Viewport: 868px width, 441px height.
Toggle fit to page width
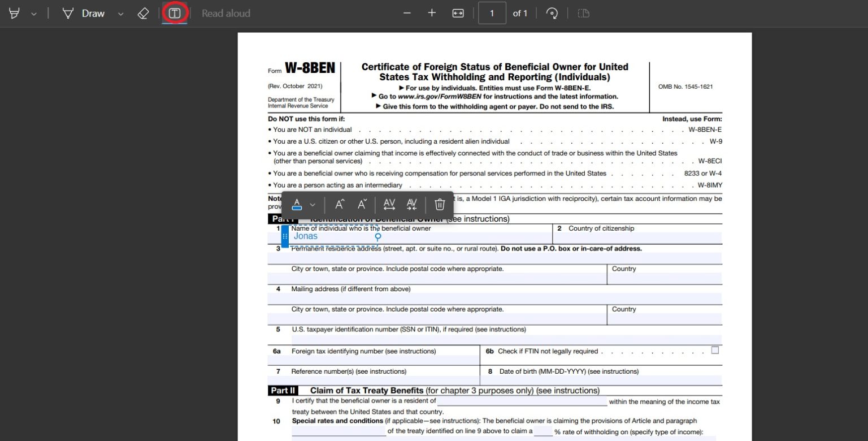pos(458,12)
